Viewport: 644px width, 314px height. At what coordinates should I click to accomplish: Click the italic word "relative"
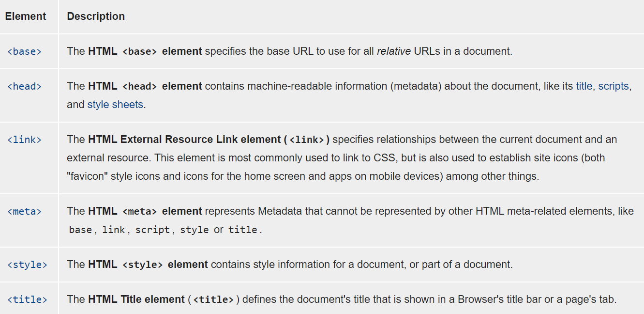point(393,51)
